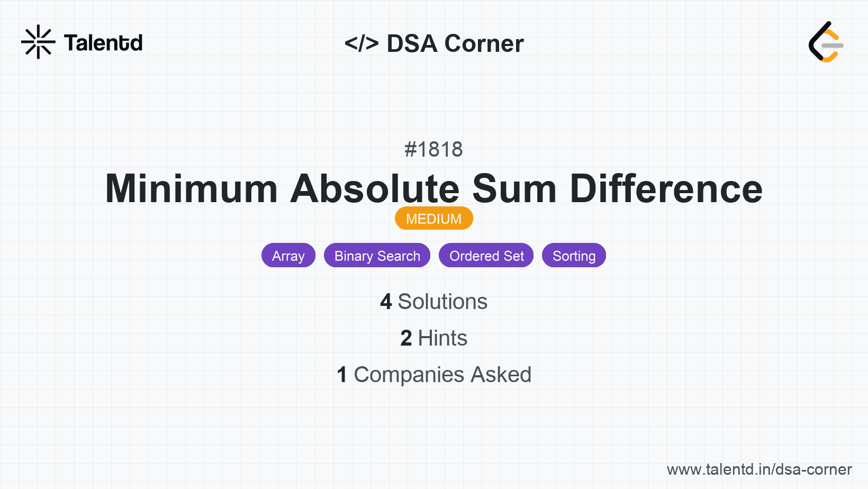Click the Talentd wordmark text
The height and width of the screenshot is (489, 868).
[x=103, y=43]
